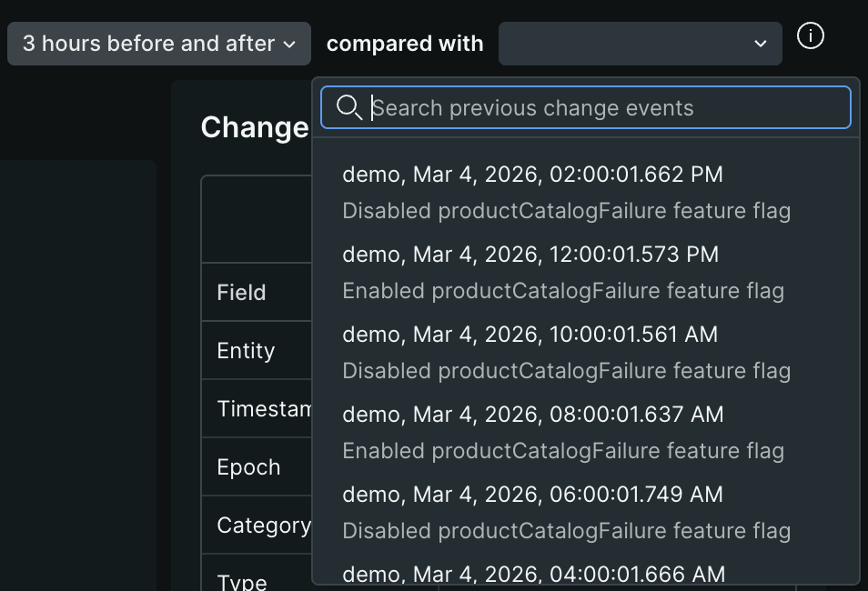
Task: Open the 3 hours before and after dropdown
Action: tap(158, 43)
